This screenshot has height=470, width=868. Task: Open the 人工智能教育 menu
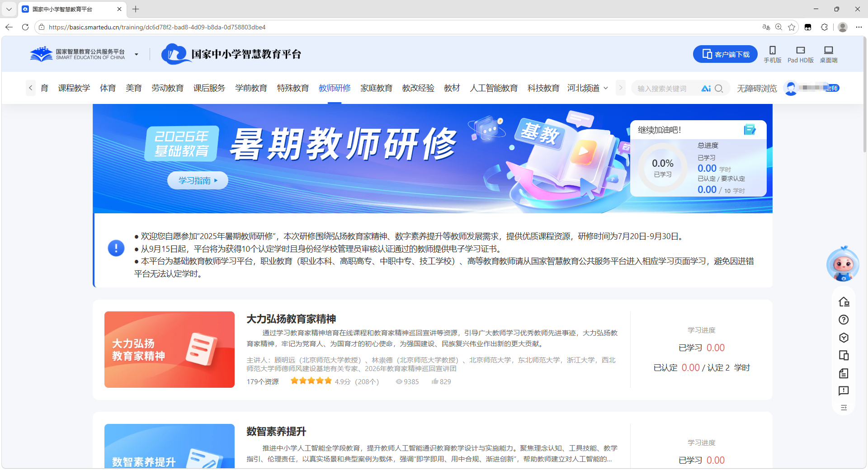click(494, 88)
